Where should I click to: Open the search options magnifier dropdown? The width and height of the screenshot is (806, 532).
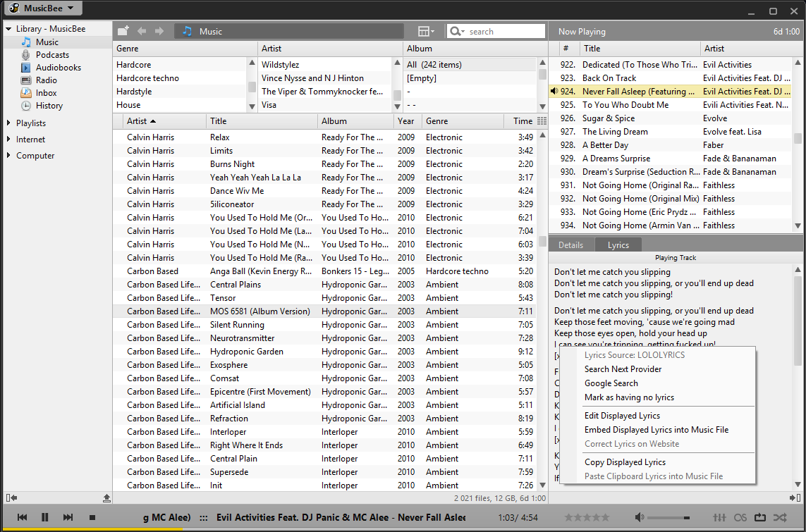tap(456, 31)
